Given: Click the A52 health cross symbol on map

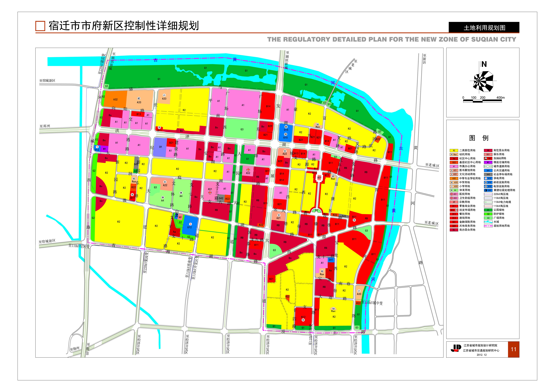Looking at the screenshot, I should (x=248, y=170).
